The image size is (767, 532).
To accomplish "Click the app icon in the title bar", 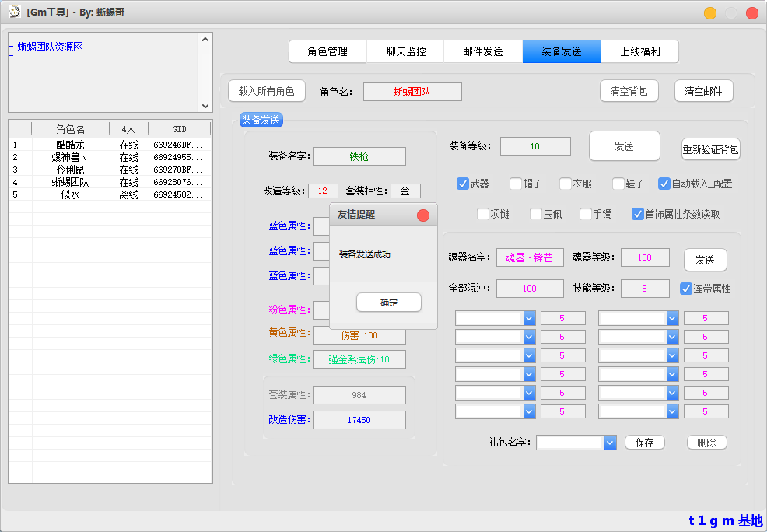I will tap(15, 12).
